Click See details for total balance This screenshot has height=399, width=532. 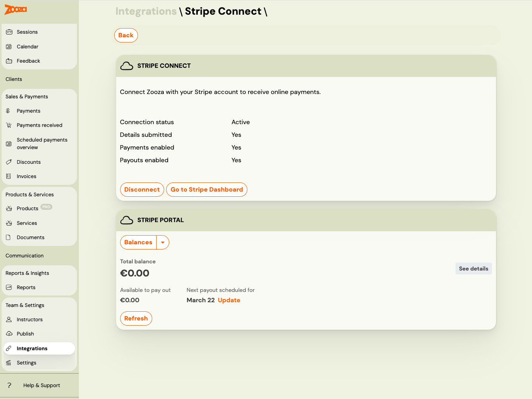tap(473, 269)
